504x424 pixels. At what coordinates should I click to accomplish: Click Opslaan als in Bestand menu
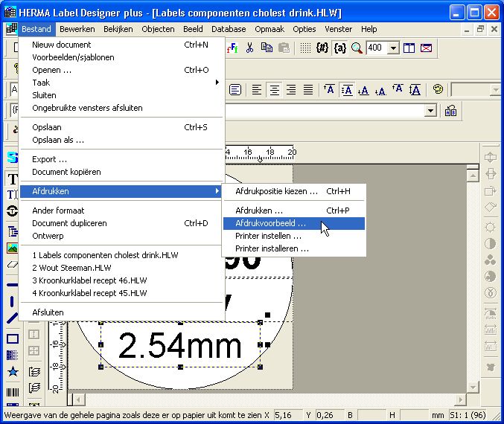click(x=58, y=140)
